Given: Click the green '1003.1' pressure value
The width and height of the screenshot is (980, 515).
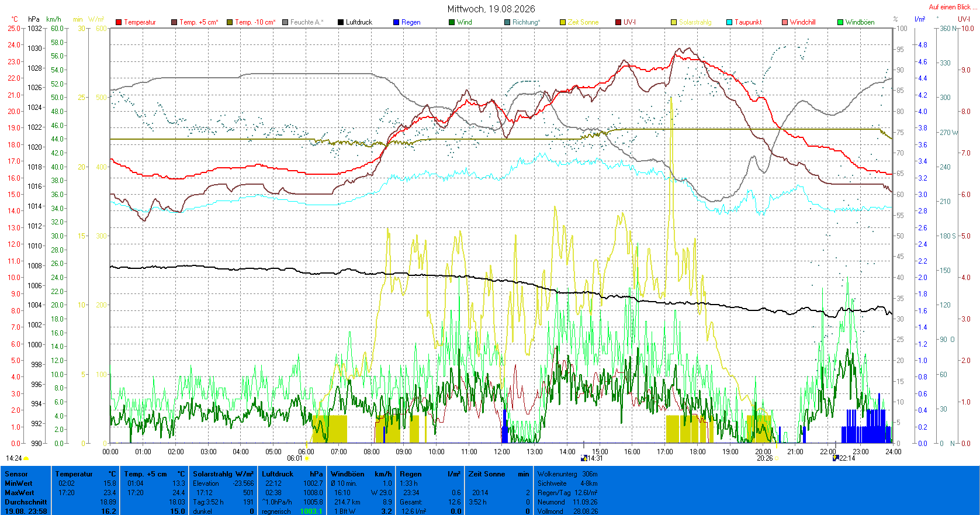Looking at the screenshot, I should pos(311,511).
